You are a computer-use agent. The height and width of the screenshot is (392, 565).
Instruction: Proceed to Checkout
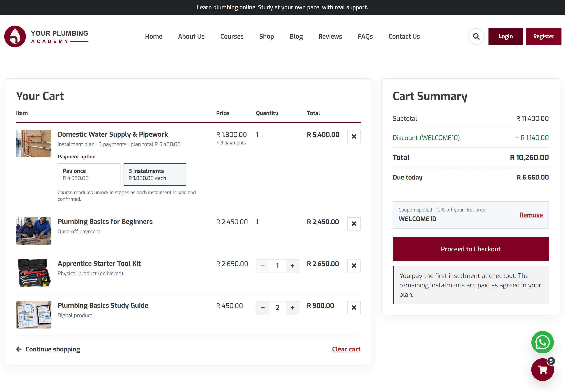(x=471, y=249)
